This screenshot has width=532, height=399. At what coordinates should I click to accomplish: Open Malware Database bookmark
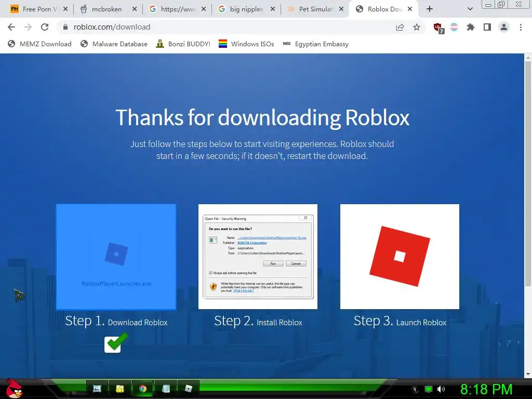114,44
